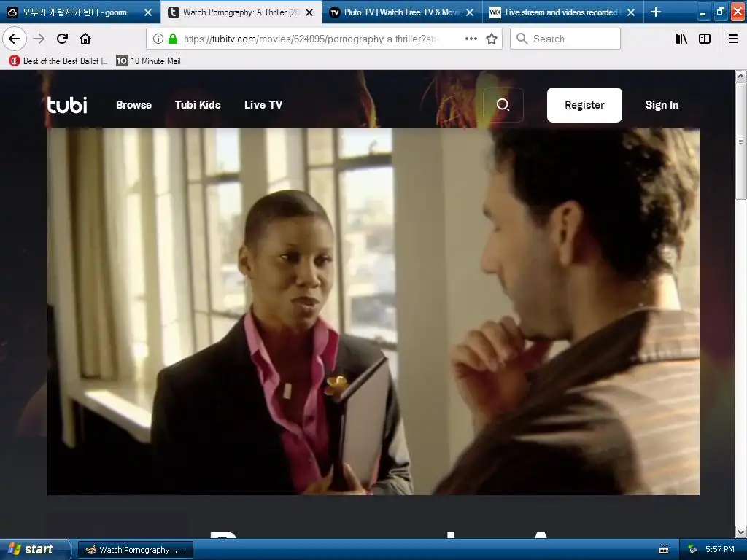Image resolution: width=747 pixels, height=560 pixels.
Task: Click the 5:57 PM clock
Action: point(720,550)
